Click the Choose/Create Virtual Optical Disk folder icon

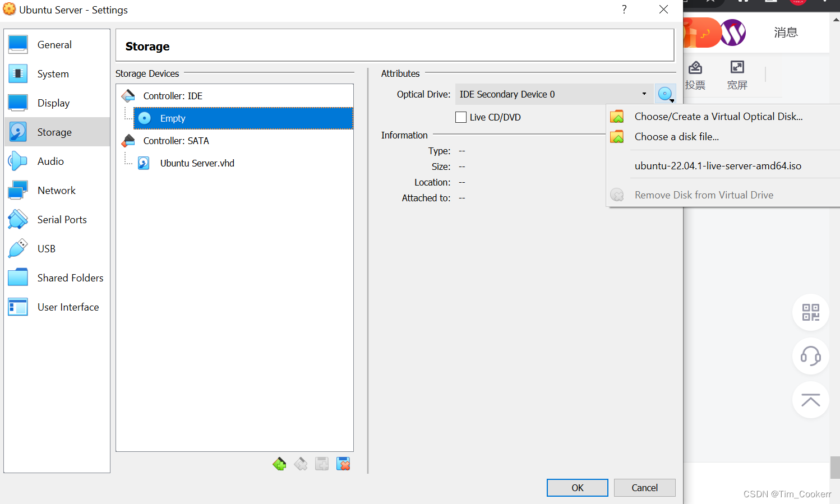coord(617,117)
